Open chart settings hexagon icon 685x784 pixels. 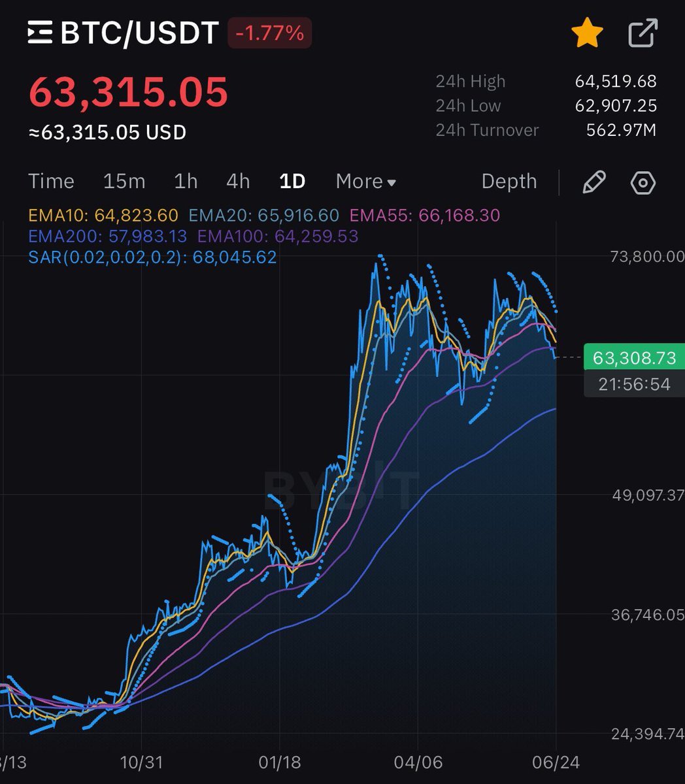coord(643,182)
